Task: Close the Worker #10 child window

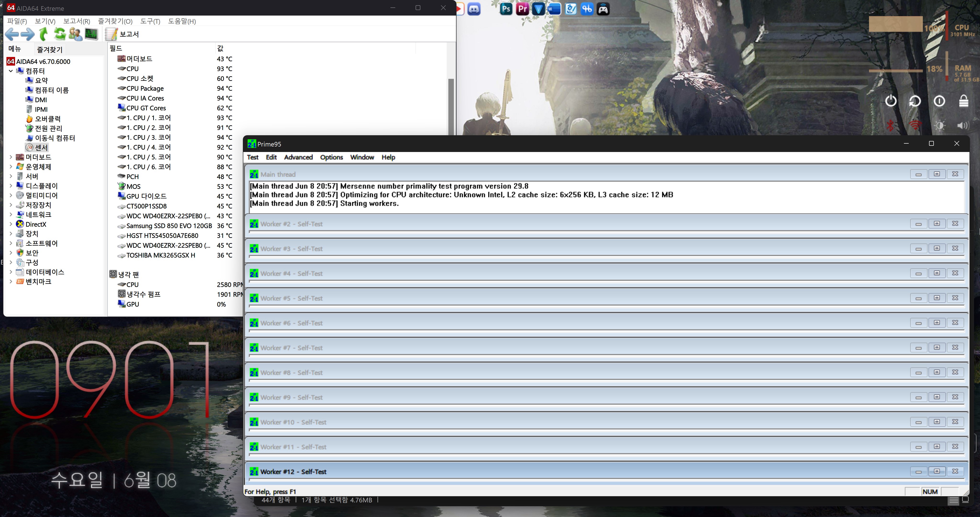Action: 955,422
